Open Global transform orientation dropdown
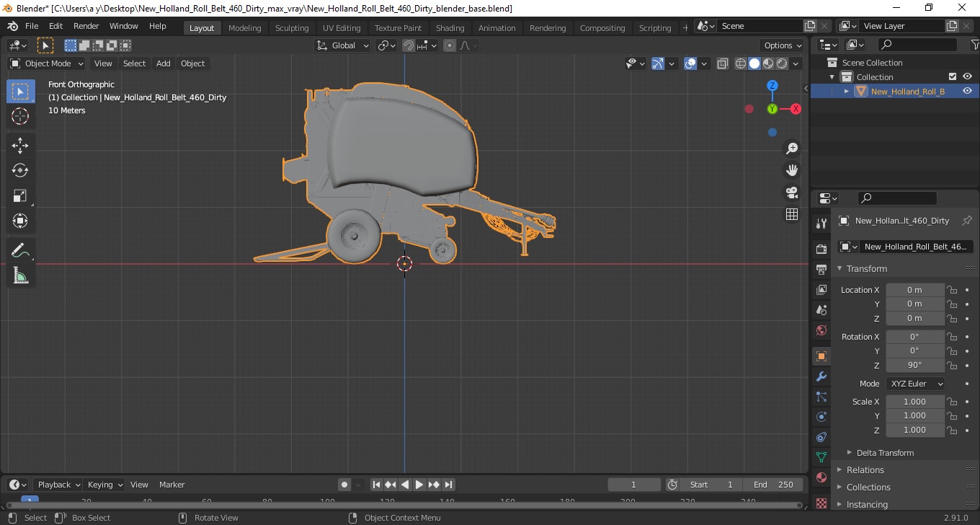 (343, 45)
